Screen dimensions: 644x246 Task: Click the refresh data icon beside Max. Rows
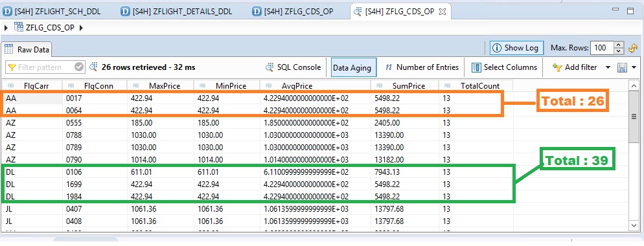tap(633, 48)
